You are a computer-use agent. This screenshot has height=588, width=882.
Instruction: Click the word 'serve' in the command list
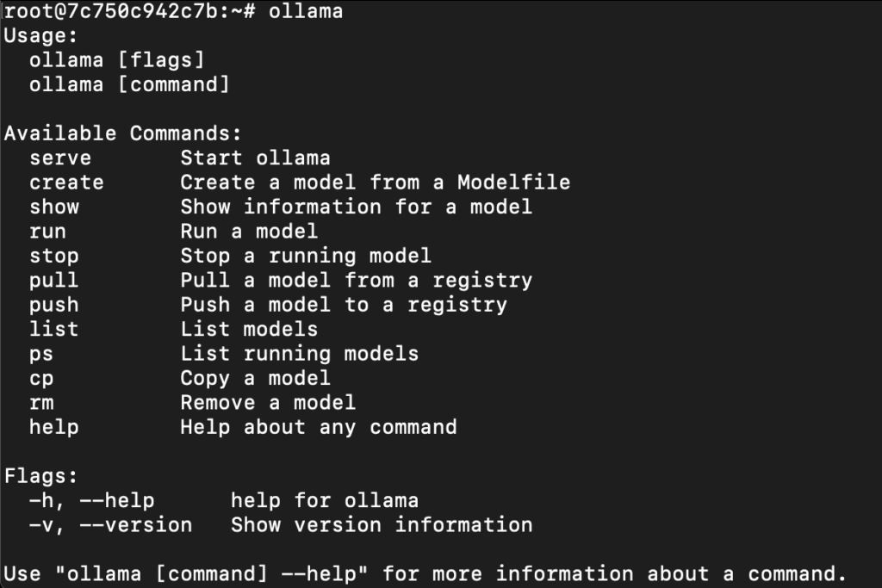59,158
